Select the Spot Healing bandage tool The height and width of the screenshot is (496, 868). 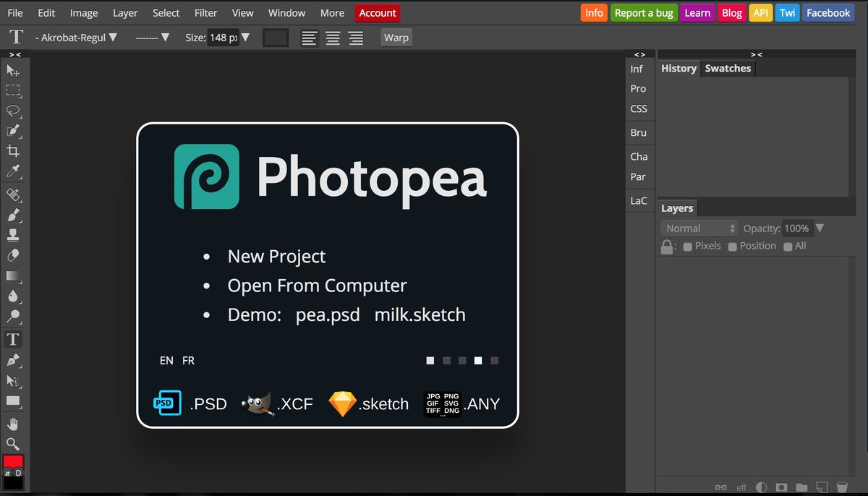(x=13, y=194)
